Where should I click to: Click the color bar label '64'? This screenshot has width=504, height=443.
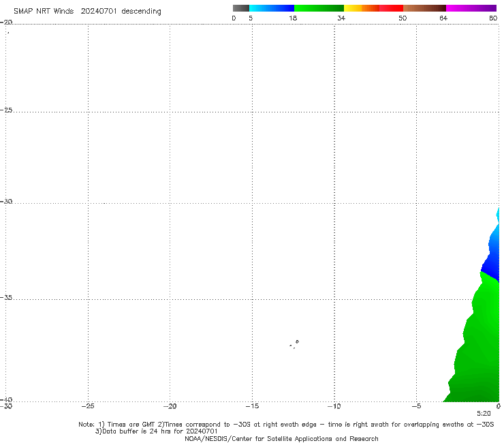click(x=443, y=18)
